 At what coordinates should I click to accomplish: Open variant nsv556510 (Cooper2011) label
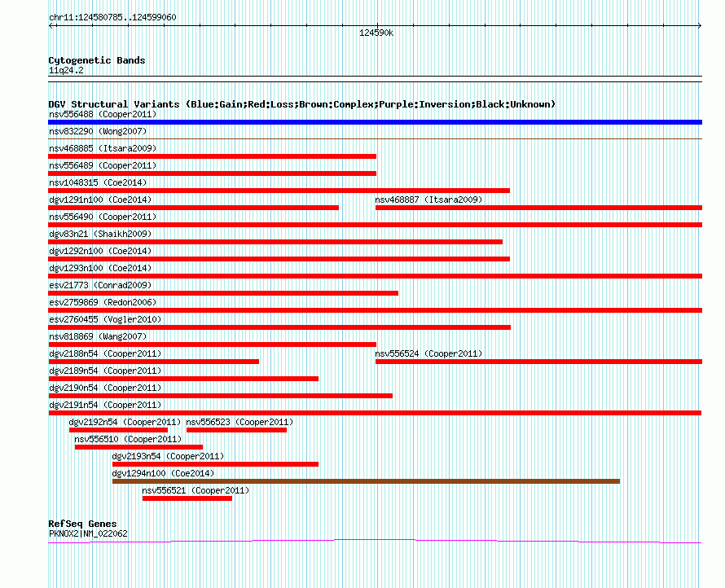128,439
